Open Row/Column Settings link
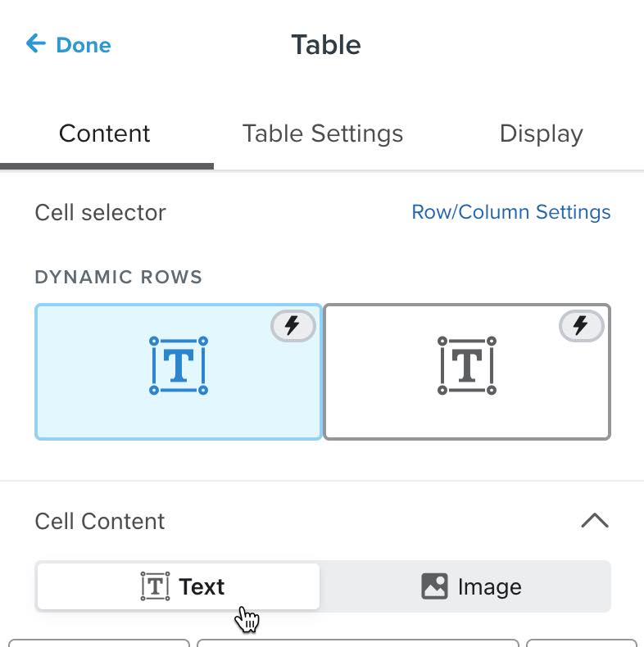This screenshot has width=644, height=647. point(510,212)
